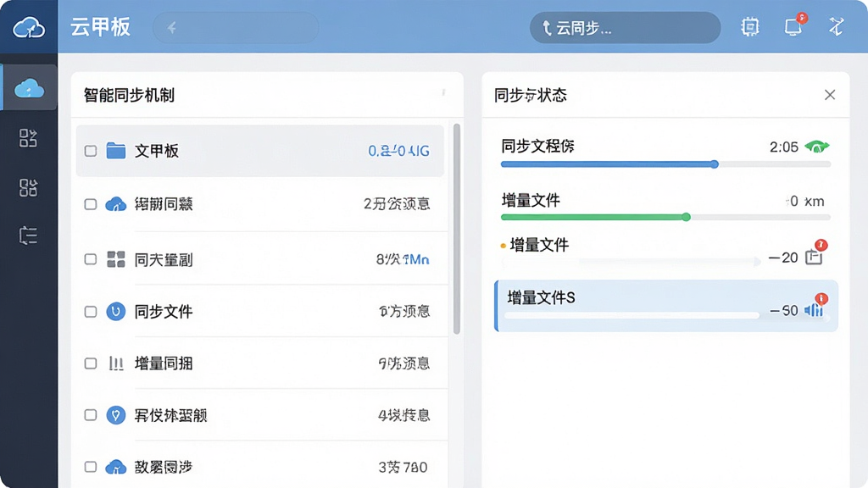868x488 pixels.
Task: Tick the checkbox for 文甲板 folder
Action: (91, 151)
